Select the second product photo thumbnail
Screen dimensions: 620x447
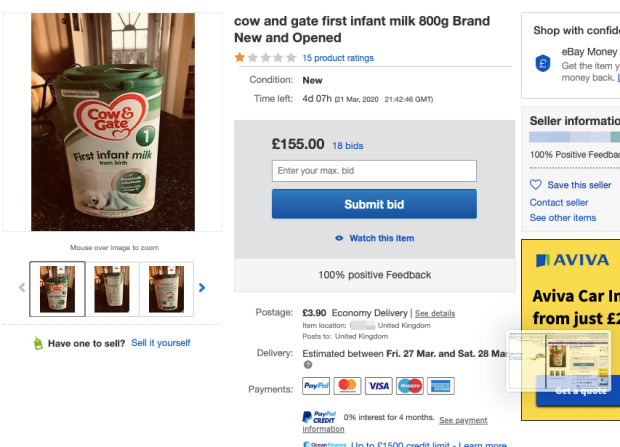point(112,287)
